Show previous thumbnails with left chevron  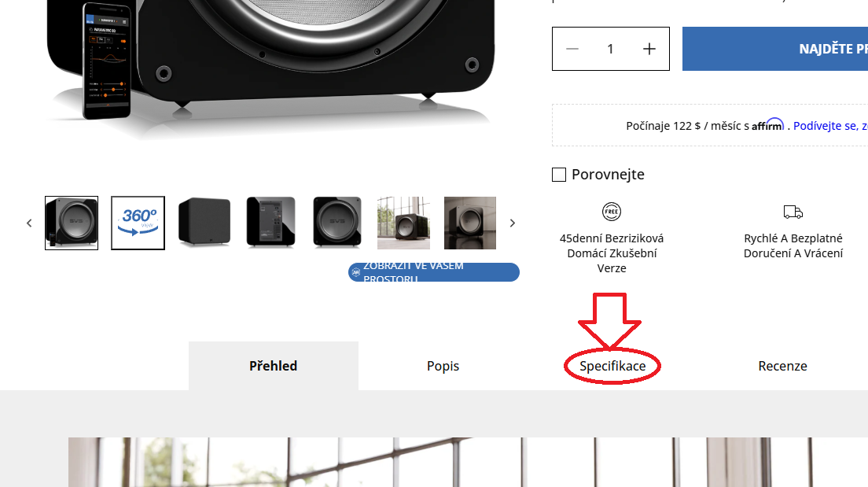(29, 223)
